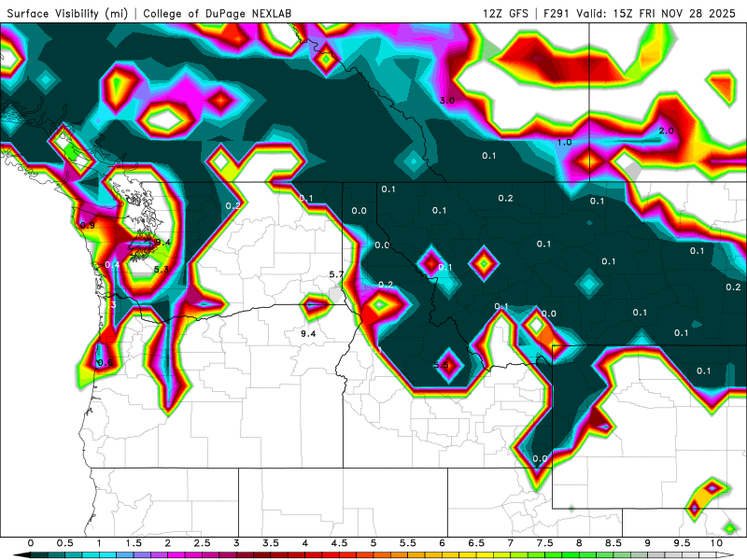This screenshot has height=560, width=747.
Task: Click the 5.3 visibility value on the map
Action: click(161, 270)
